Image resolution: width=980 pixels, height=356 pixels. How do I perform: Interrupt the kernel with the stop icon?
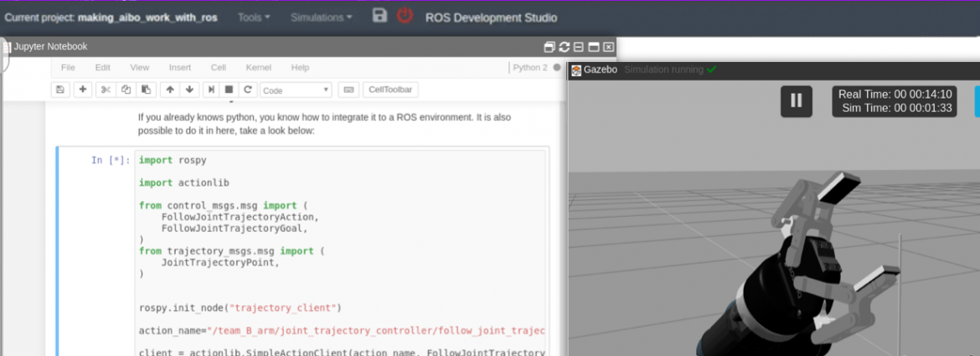point(230,90)
